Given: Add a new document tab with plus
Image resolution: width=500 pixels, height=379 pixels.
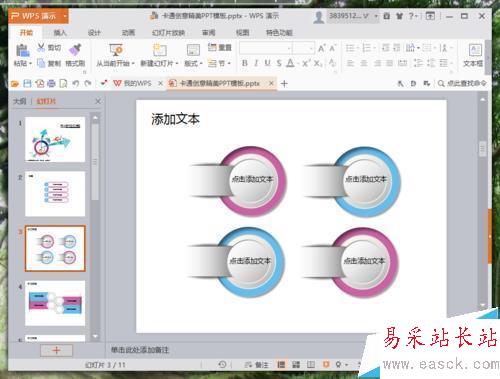Looking at the screenshot, I should pos(284,83).
